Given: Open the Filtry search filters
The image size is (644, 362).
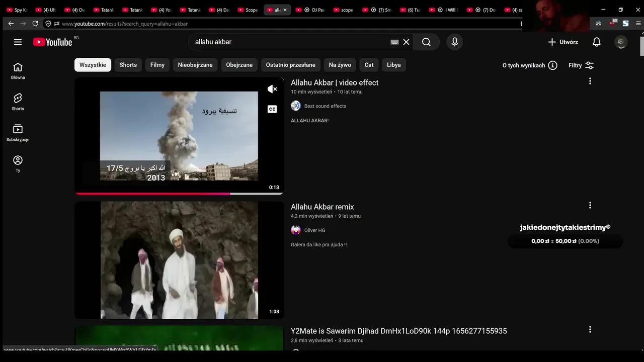Looking at the screenshot, I should pyautogui.click(x=581, y=65).
